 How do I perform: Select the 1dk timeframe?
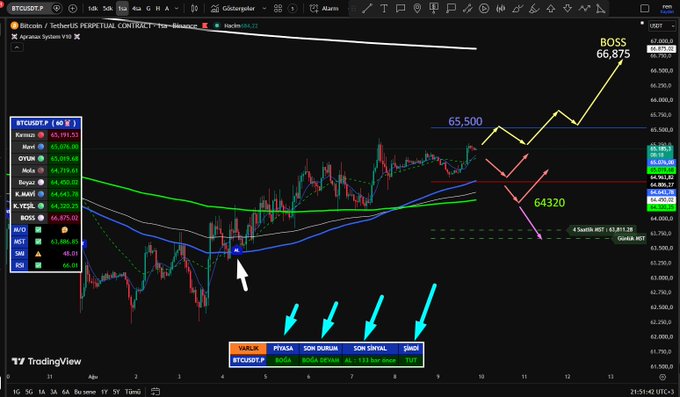coord(93,8)
